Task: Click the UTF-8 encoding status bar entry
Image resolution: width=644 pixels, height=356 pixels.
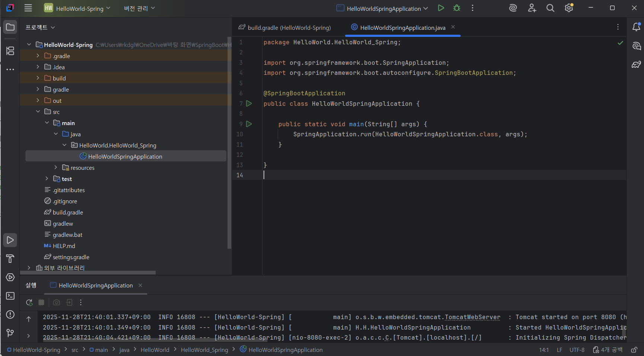Action: tap(577, 350)
